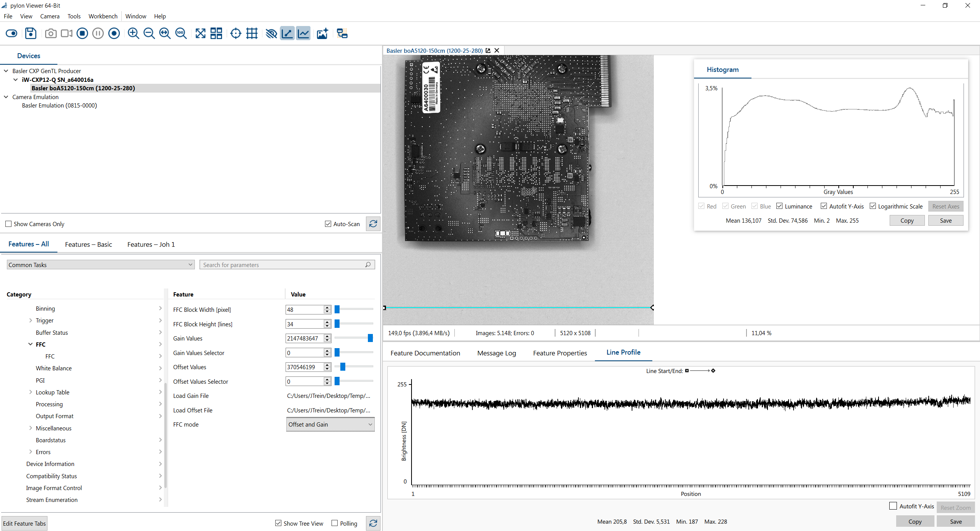Expand the Trigger category
Screen dimensions: 980x531
(31, 321)
